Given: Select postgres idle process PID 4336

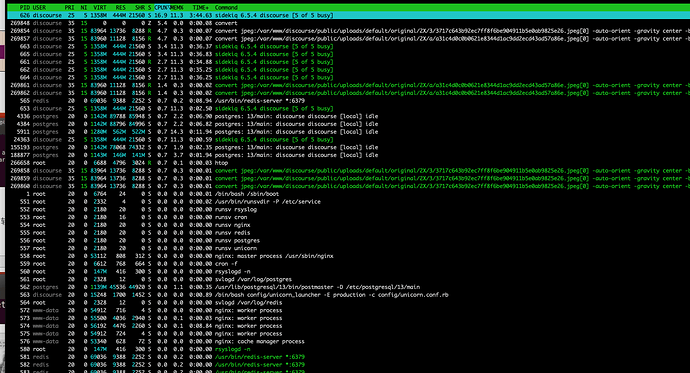Looking at the screenshot, I should point(349,117).
